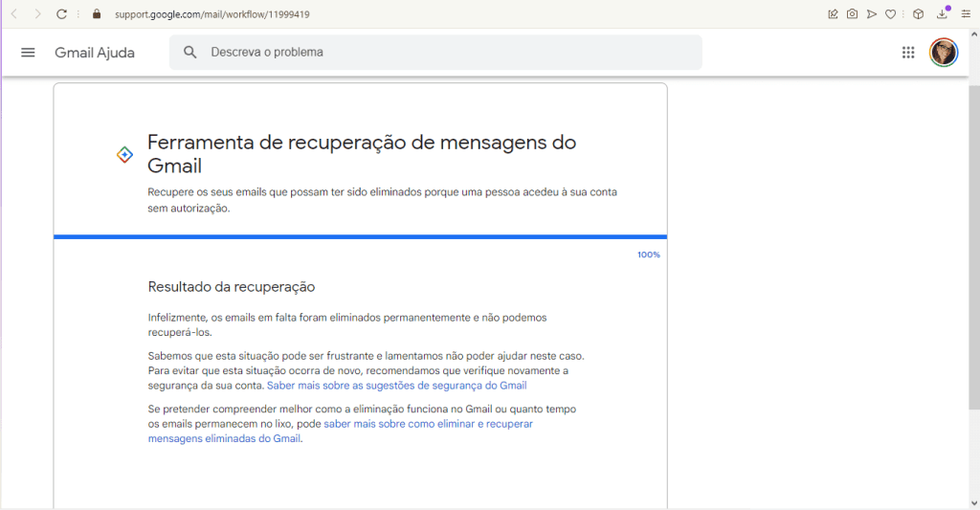Click the blue recovery progress bar

360,237
